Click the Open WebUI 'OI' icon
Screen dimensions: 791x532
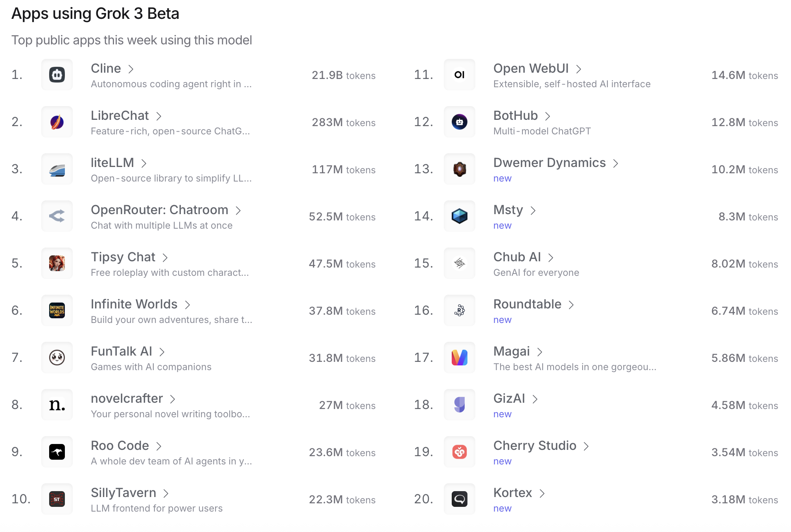coord(459,75)
